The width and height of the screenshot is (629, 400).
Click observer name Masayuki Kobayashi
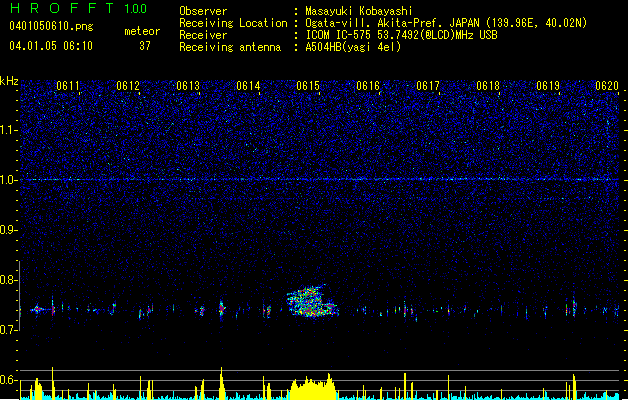(359, 11)
